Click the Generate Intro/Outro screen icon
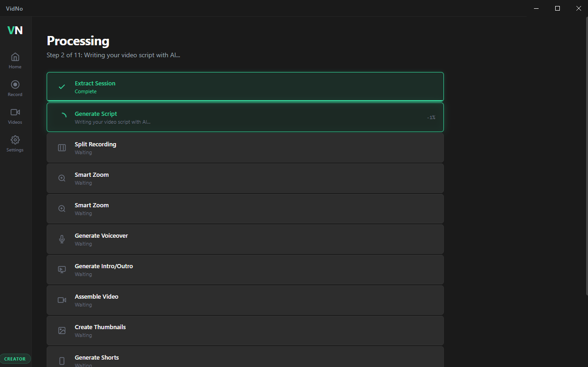 click(x=62, y=270)
